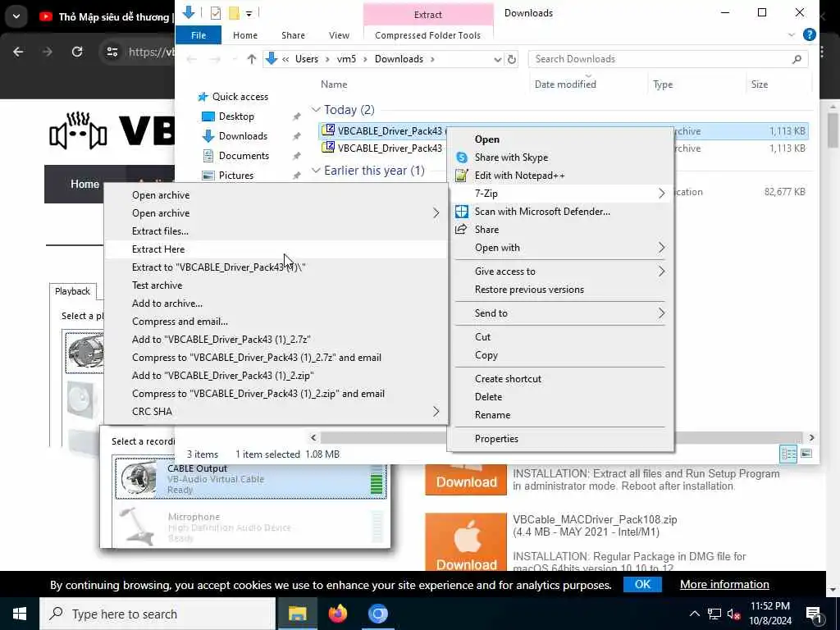Screen dimensions: 840x630
Task: Click the Properties checkmark quick-access icon
Action: point(216,13)
